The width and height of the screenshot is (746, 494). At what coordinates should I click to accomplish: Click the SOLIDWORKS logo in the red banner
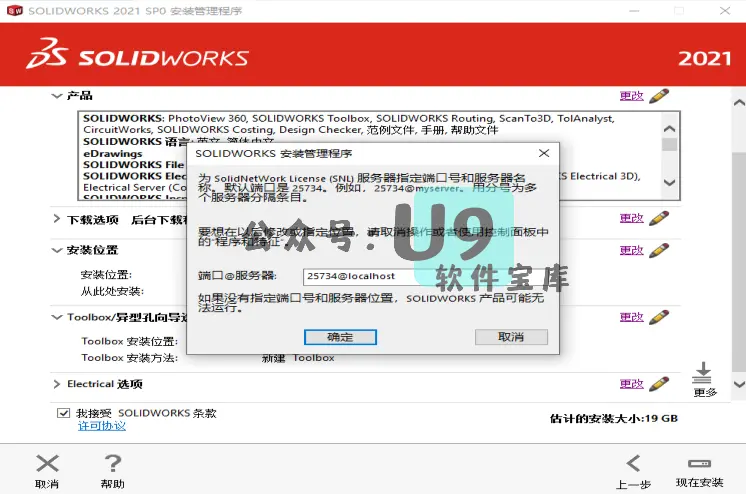click(137, 54)
